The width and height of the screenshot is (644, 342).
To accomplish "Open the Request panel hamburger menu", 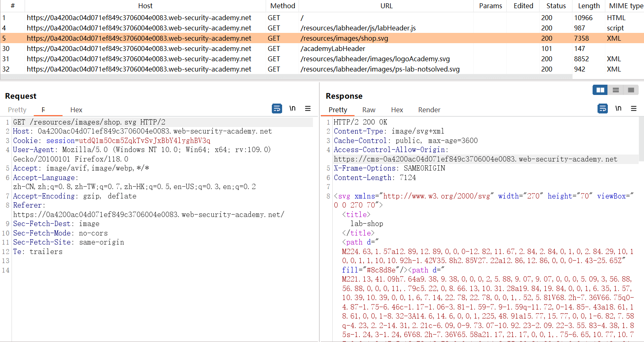I will pos(308,109).
